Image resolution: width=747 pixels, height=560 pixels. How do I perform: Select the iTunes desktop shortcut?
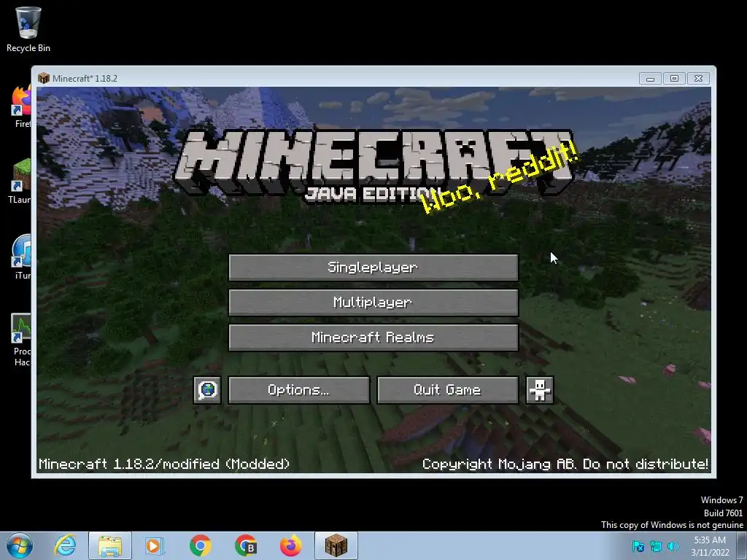pos(22,257)
